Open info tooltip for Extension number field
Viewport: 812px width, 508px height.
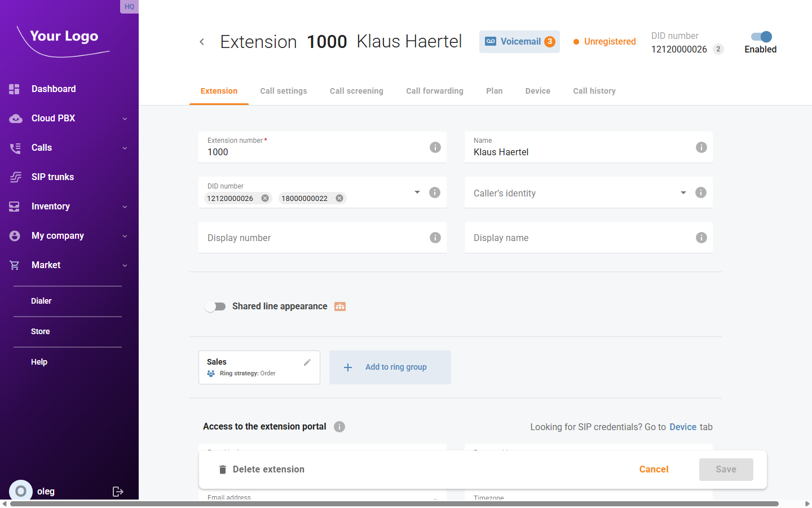[435, 147]
